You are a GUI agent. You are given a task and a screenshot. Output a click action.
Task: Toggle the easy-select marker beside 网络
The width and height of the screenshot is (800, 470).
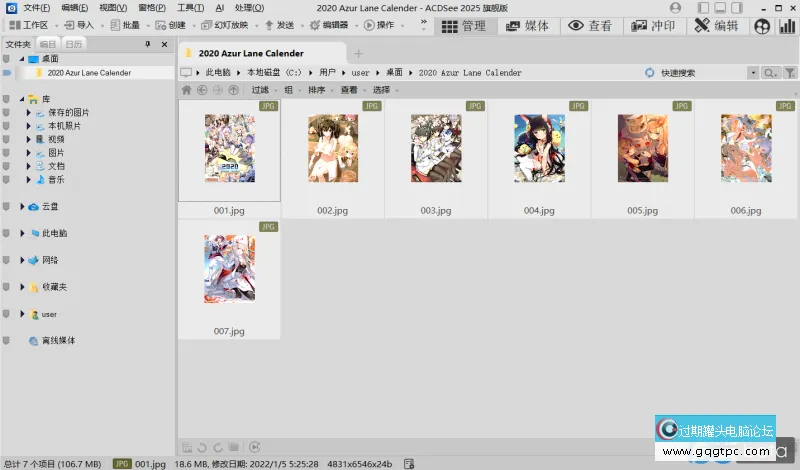coord(6,260)
